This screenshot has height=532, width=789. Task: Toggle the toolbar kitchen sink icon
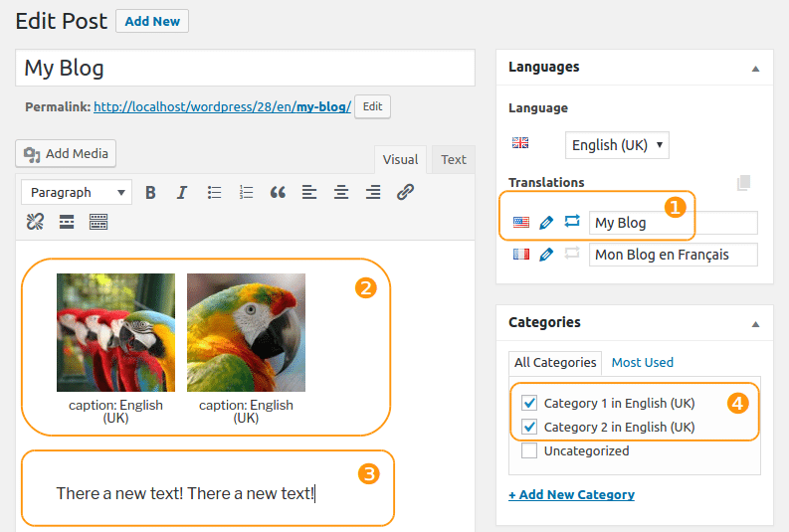click(x=99, y=222)
